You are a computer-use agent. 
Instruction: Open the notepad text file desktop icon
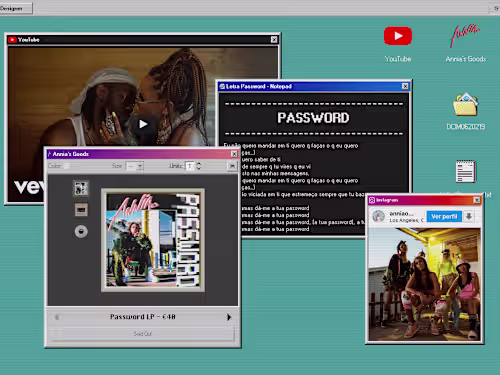(x=465, y=171)
